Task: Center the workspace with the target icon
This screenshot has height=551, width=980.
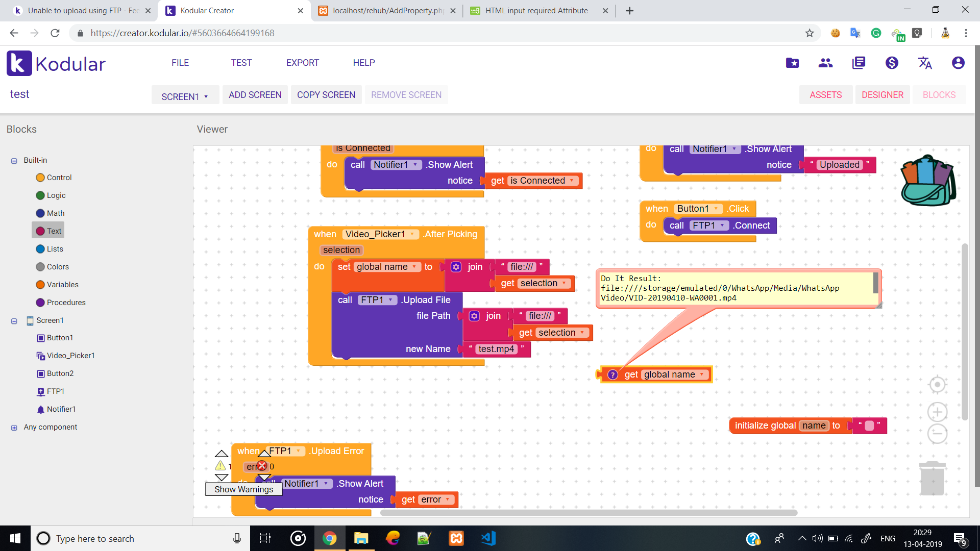Action: pyautogui.click(x=937, y=385)
